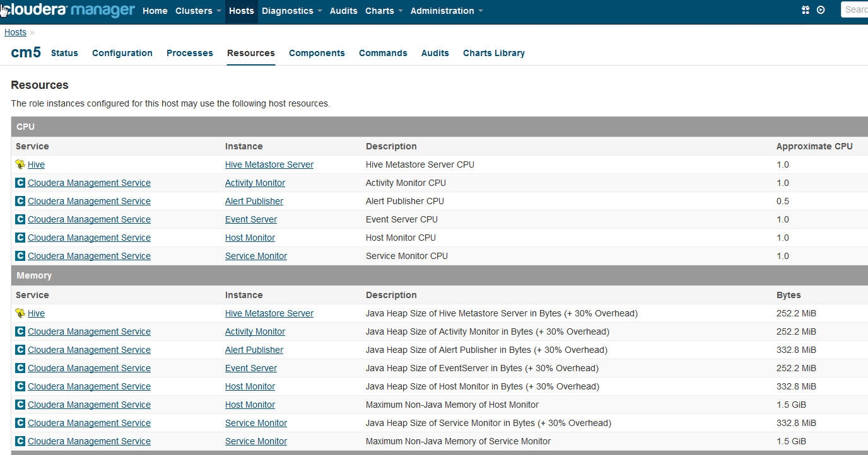The width and height of the screenshot is (868, 455).
Task: Go to Home in the top navigation
Action: [155, 11]
